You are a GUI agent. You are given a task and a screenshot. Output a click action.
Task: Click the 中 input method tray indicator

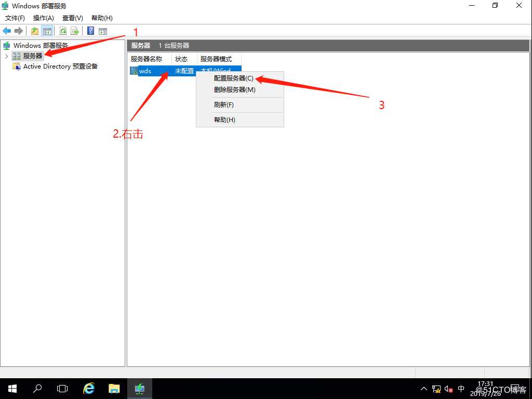coord(461,389)
